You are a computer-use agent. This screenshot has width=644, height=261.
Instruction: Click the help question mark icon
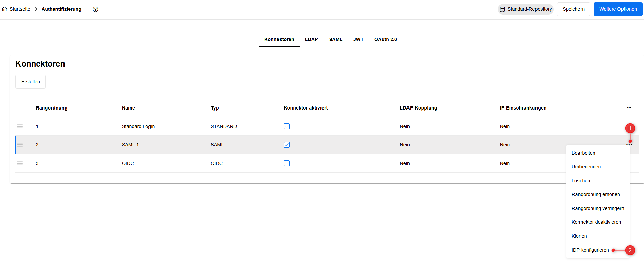(95, 9)
